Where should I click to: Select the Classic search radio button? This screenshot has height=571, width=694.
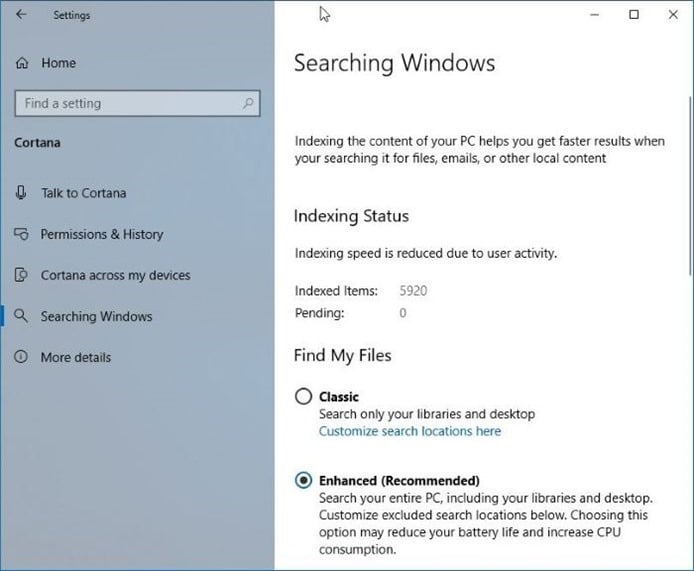pyautogui.click(x=303, y=397)
